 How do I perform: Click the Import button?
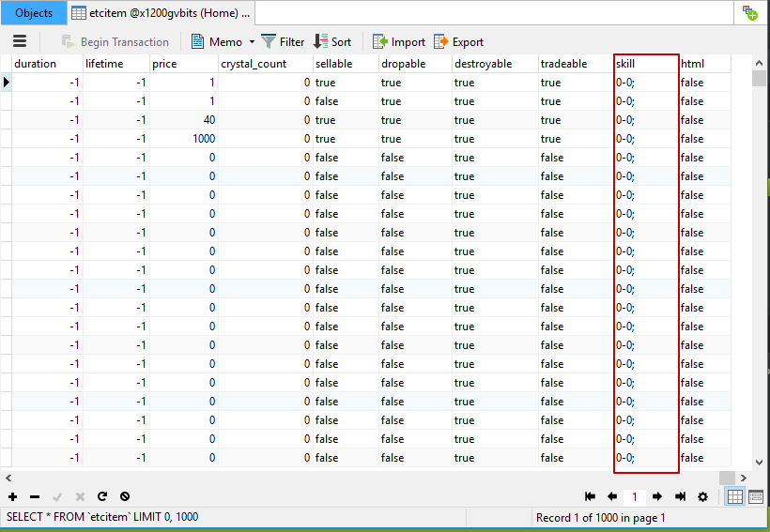[399, 41]
